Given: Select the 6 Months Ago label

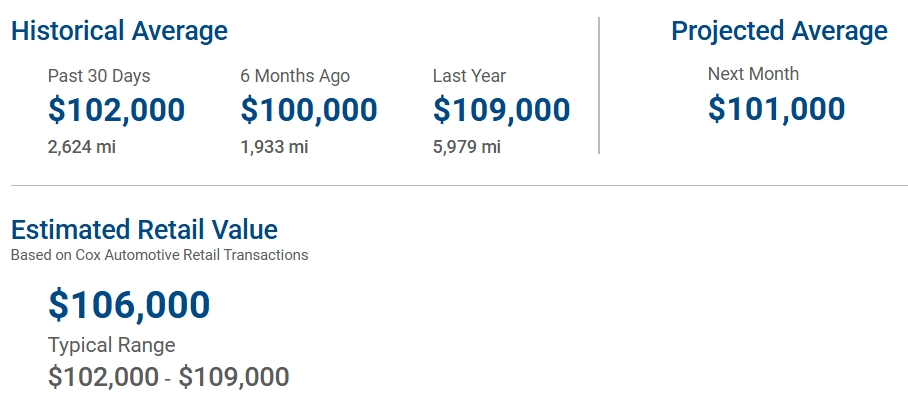Looking at the screenshot, I should pyautogui.click(x=295, y=76).
